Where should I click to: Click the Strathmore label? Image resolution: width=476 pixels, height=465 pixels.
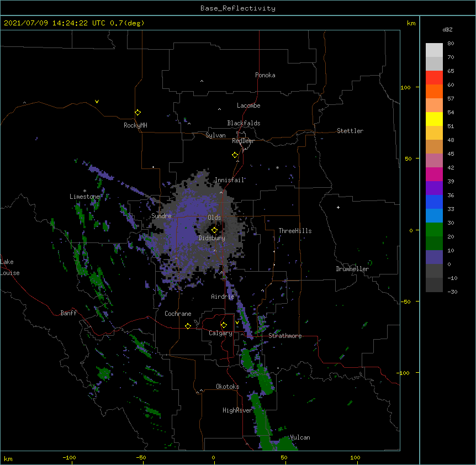coord(285,336)
